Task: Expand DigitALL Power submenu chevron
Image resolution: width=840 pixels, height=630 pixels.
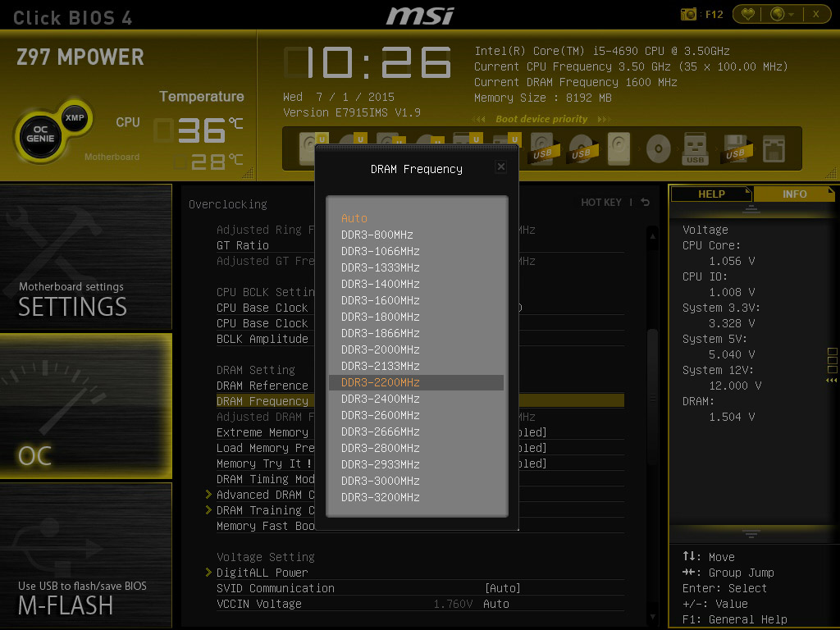Action: pyautogui.click(x=208, y=572)
